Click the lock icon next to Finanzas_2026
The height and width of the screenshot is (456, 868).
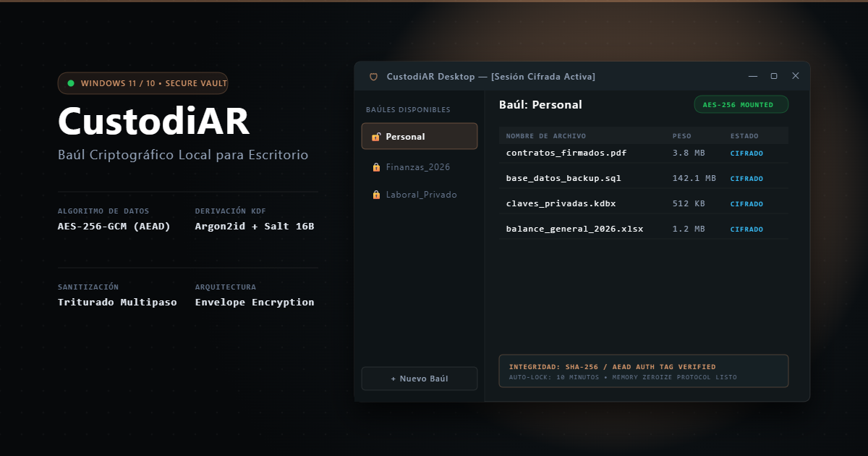(x=376, y=167)
